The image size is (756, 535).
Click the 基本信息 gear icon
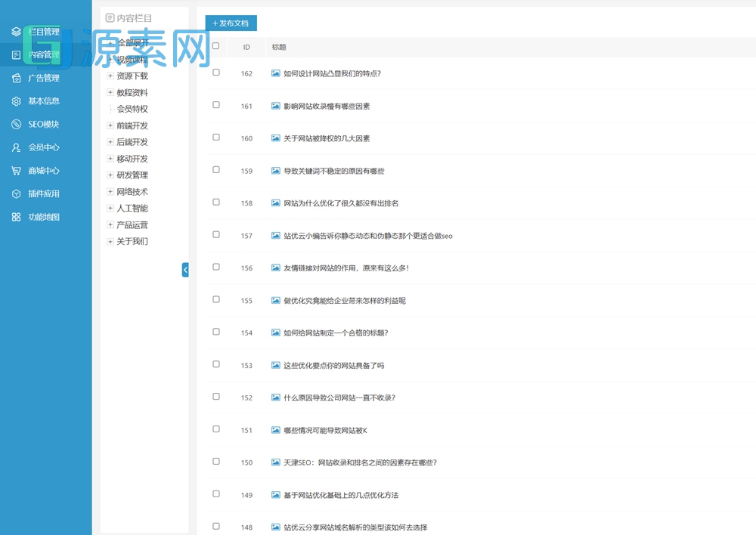[17, 101]
